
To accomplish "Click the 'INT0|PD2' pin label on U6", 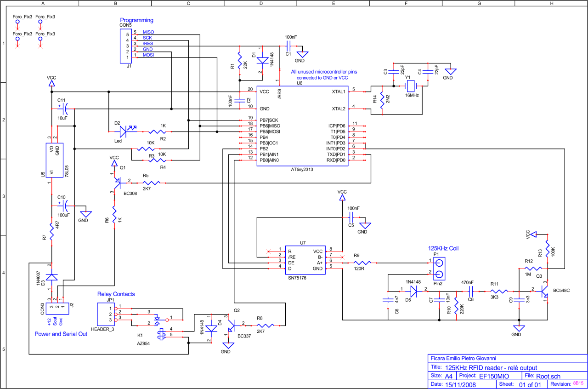I will 336,149.
